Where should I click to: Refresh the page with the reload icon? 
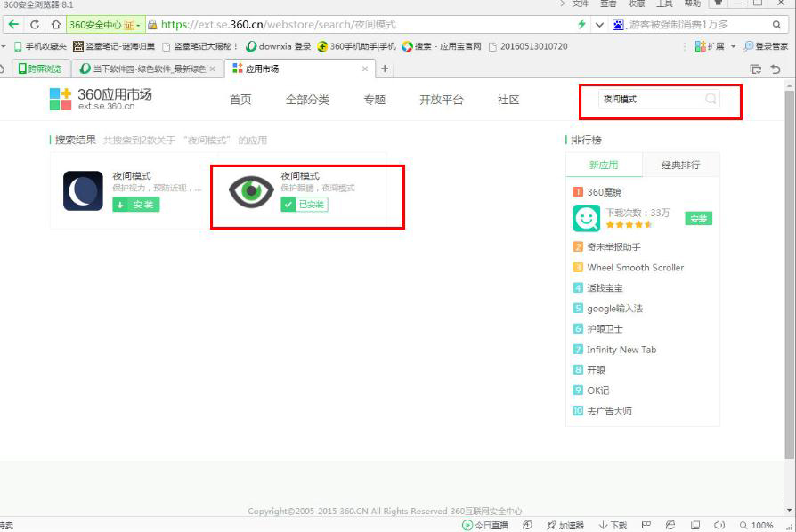click(35, 25)
